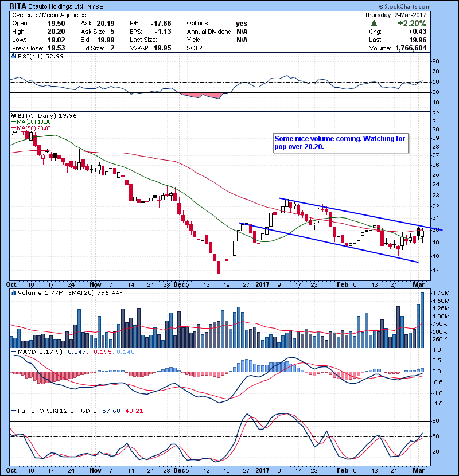
Task: Click the Bid 19.99 value
Action: (x=106, y=40)
